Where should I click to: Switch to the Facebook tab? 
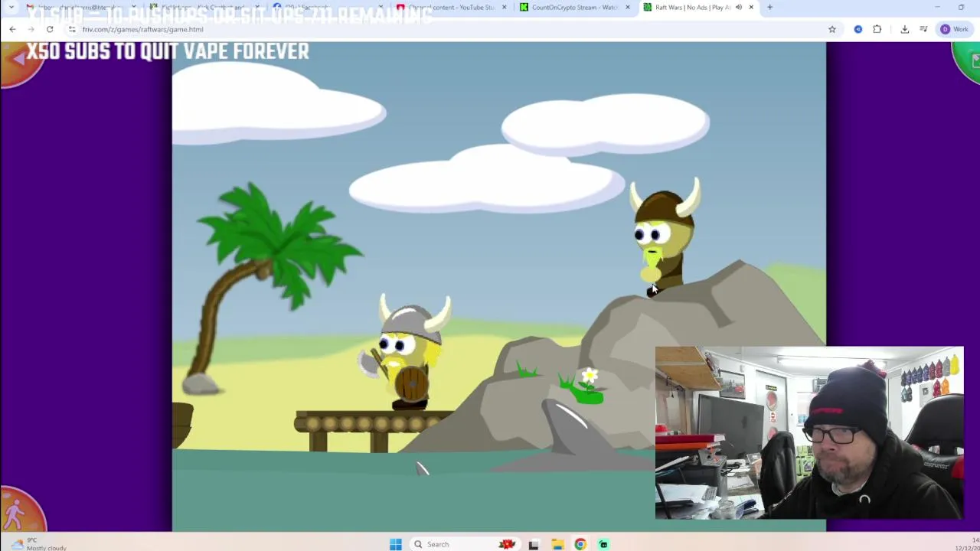point(329,7)
